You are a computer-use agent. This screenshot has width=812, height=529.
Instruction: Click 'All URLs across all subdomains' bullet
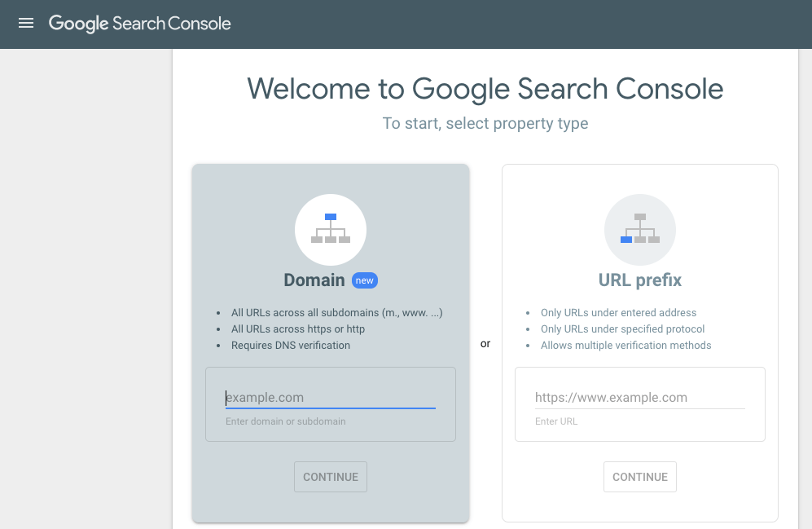point(336,313)
